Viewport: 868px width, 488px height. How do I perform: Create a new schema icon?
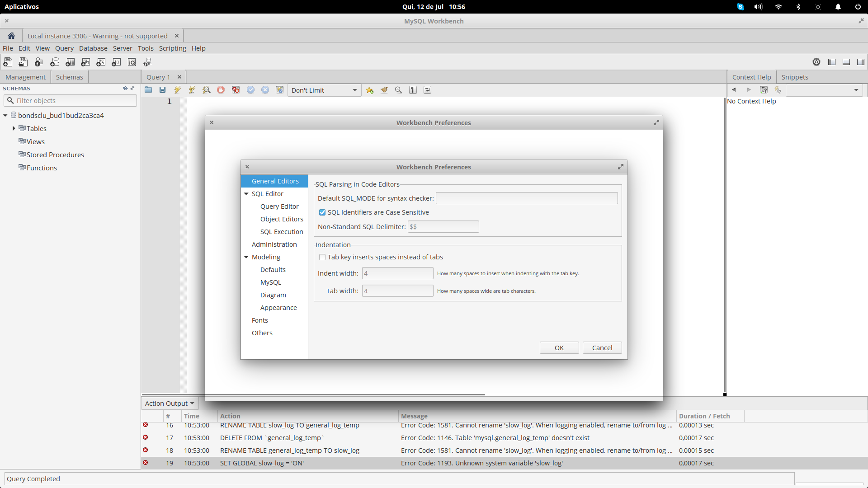(55, 62)
